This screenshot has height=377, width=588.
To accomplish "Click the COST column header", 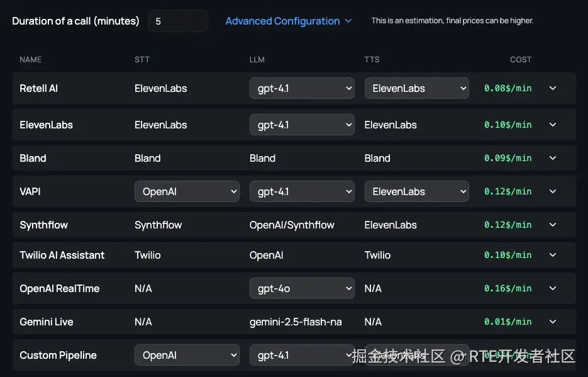I will (x=520, y=59).
